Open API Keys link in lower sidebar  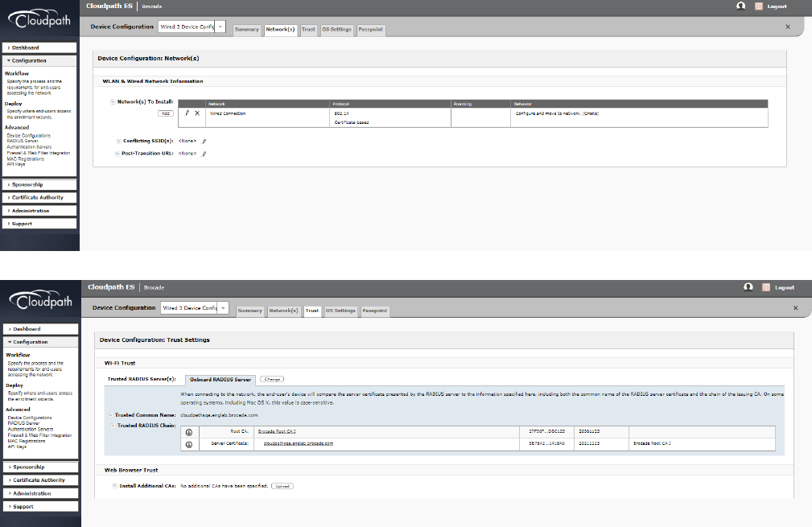click(x=17, y=447)
